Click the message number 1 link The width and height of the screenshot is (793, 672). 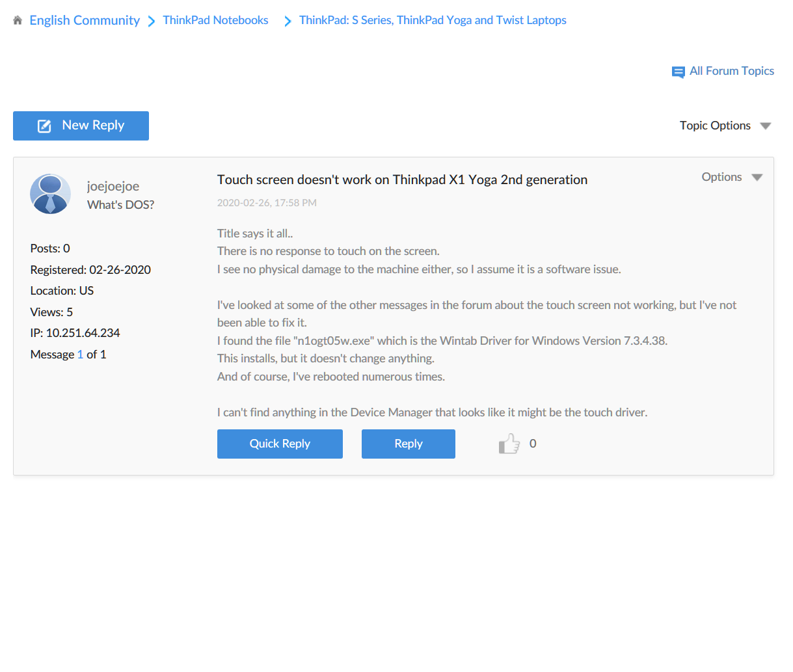click(x=80, y=354)
